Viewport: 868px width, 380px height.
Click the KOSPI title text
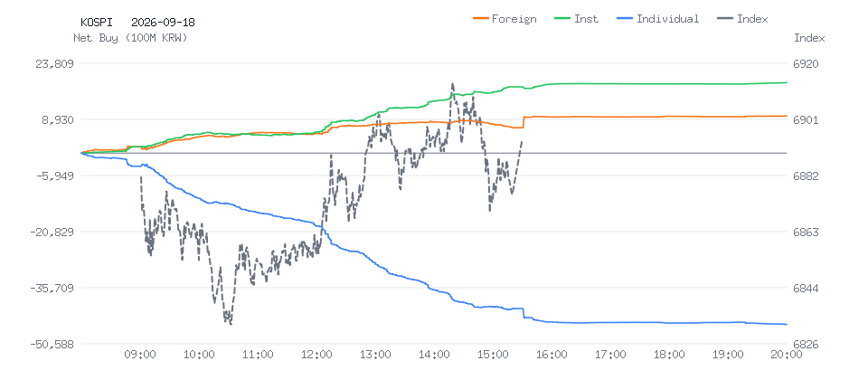(x=97, y=23)
